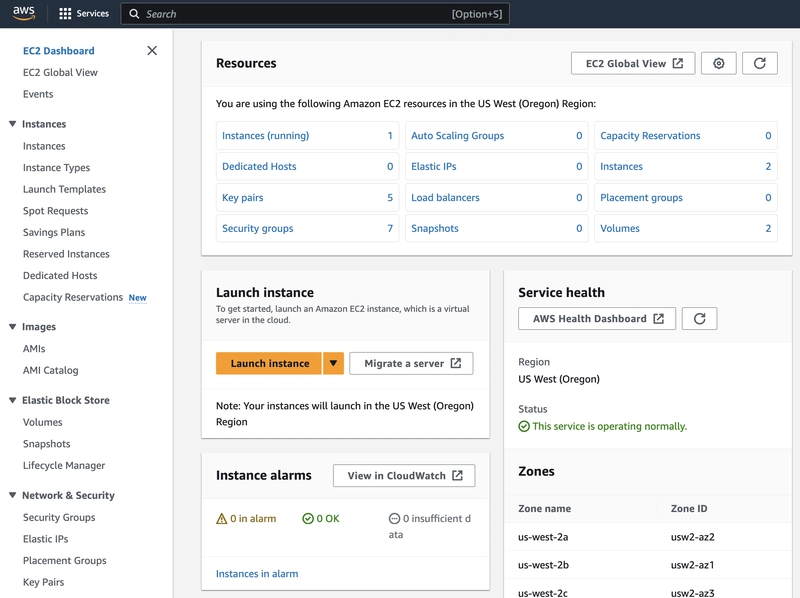Collapse Network & Security section
The height and width of the screenshot is (598, 800).
pyautogui.click(x=13, y=495)
